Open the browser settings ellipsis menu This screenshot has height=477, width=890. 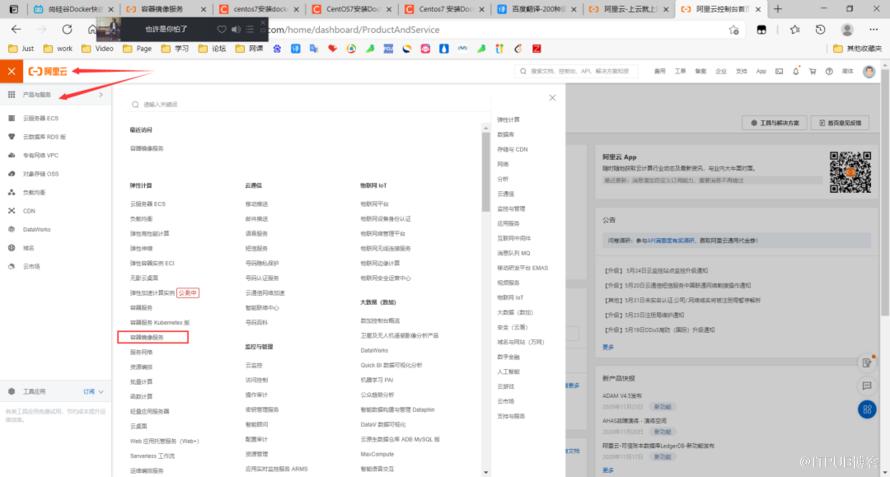[874, 30]
